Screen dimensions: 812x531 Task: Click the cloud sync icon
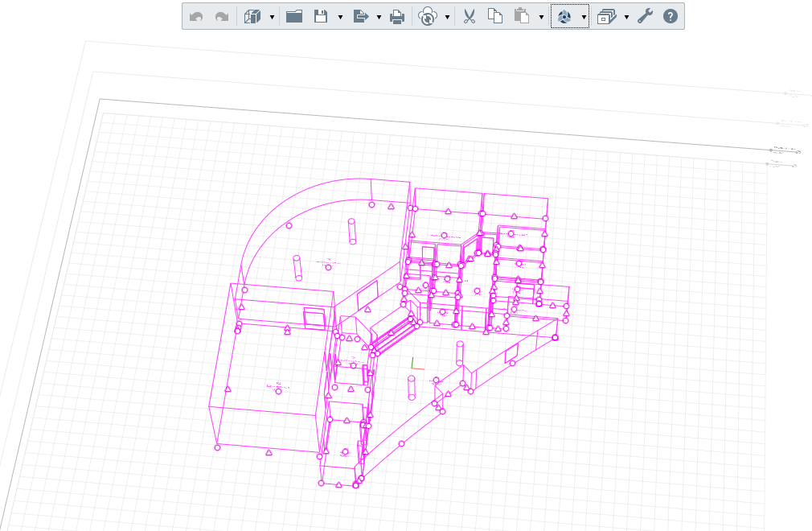(428, 17)
